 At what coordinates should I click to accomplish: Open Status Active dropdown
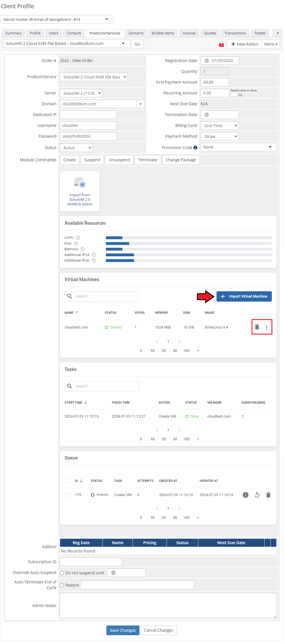(76, 148)
